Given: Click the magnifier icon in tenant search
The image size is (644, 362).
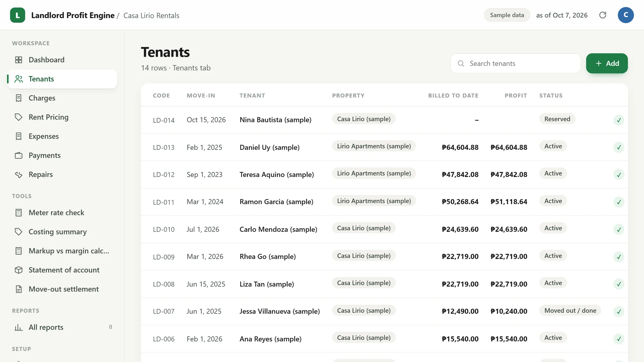Looking at the screenshot, I should [461, 63].
